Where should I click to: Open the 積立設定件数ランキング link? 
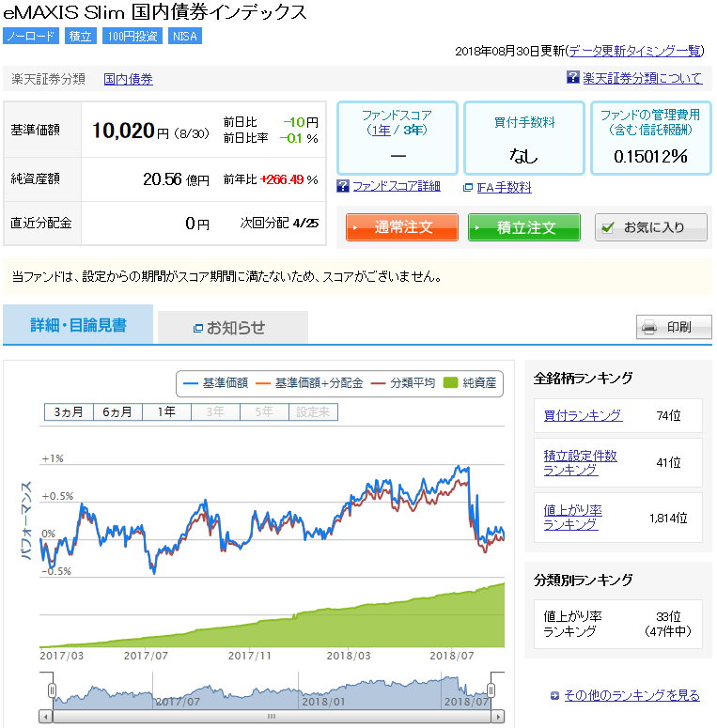pos(581,462)
